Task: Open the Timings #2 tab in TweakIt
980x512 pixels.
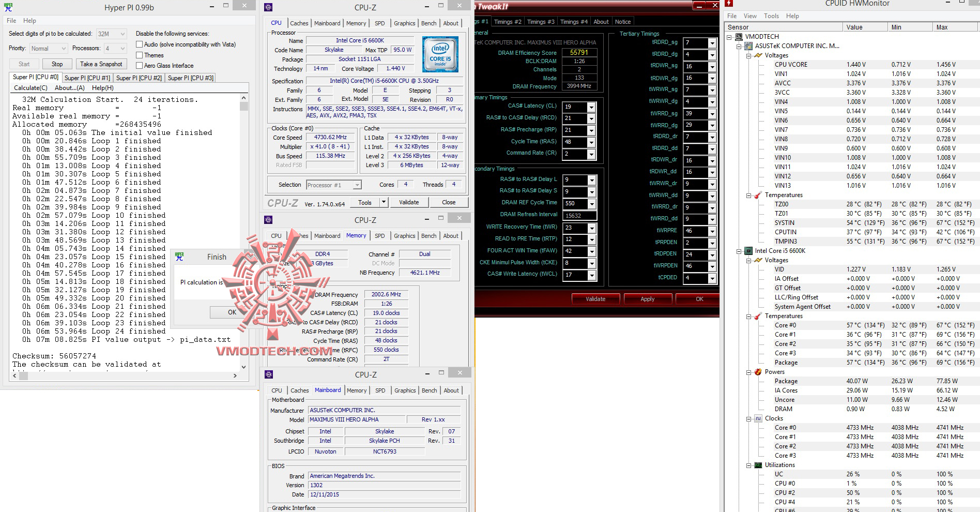Action: tap(508, 22)
